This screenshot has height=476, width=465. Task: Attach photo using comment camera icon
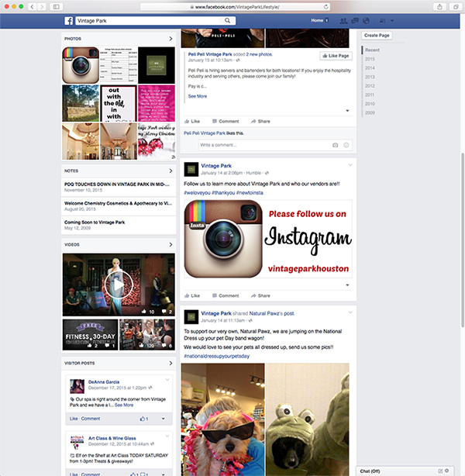335,145
